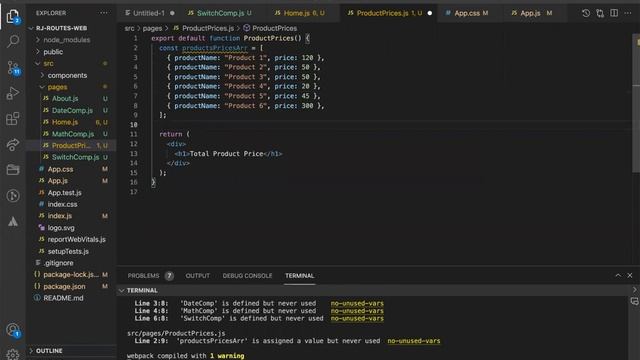Open the Manage gear icon
The image size is (640, 360).
(13, 354)
